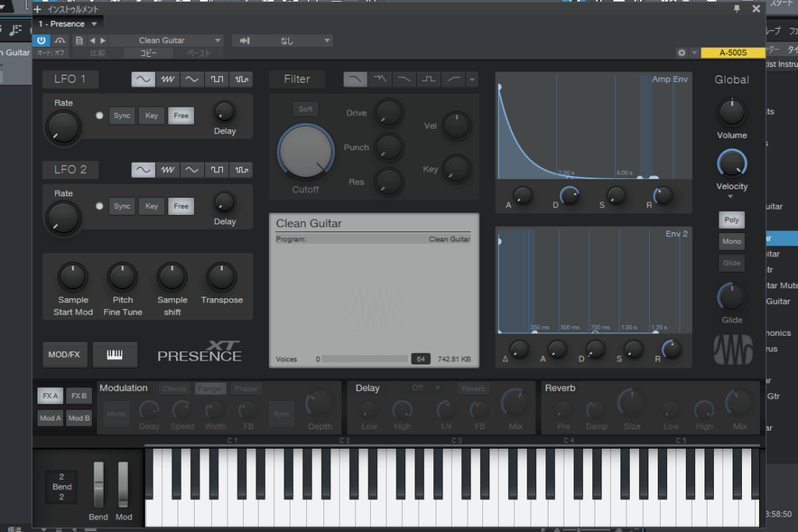
Task: Enable Sync mode for LFO 1
Action: pyautogui.click(x=122, y=116)
